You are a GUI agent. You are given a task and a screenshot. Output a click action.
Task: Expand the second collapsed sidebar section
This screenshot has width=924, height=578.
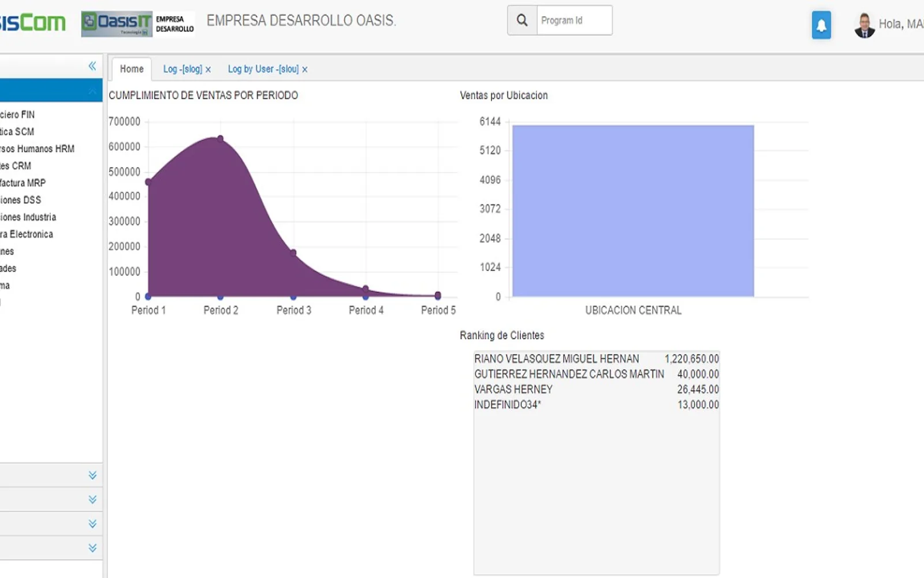point(92,499)
